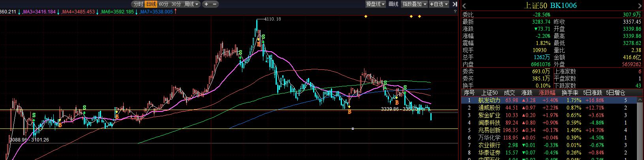The width and height of the screenshot is (644, 160).
Task: Click the rightmost yellow diamond event marker
Action: (419, 17)
